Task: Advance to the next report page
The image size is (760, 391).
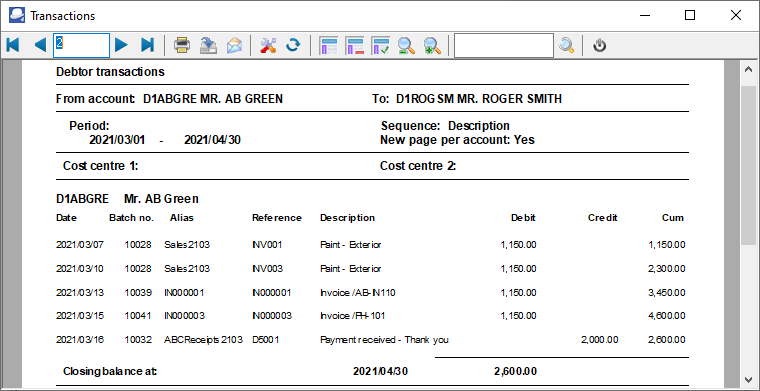Action: click(121, 46)
